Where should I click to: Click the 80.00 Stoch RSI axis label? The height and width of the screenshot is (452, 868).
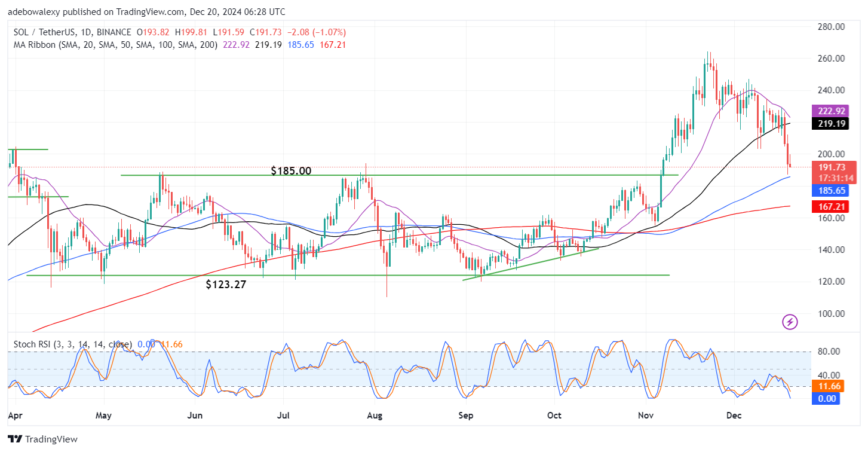pyautogui.click(x=829, y=351)
